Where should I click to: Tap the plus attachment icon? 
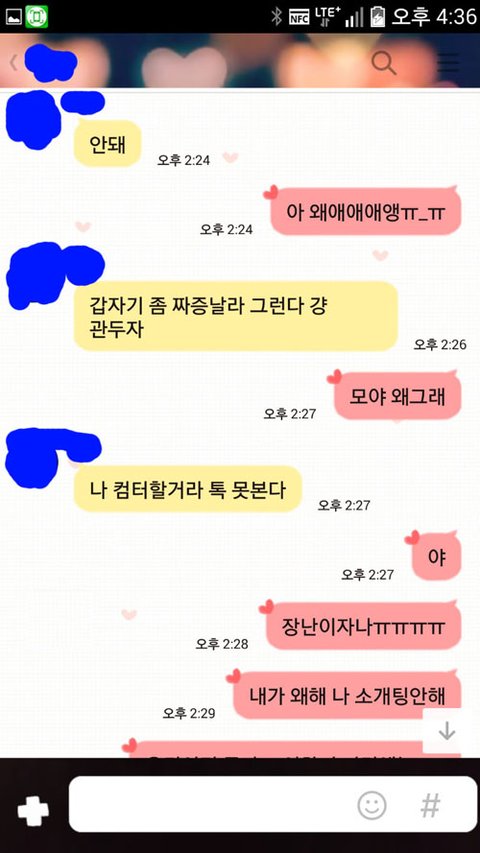pyautogui.click(x=33, y=811)
